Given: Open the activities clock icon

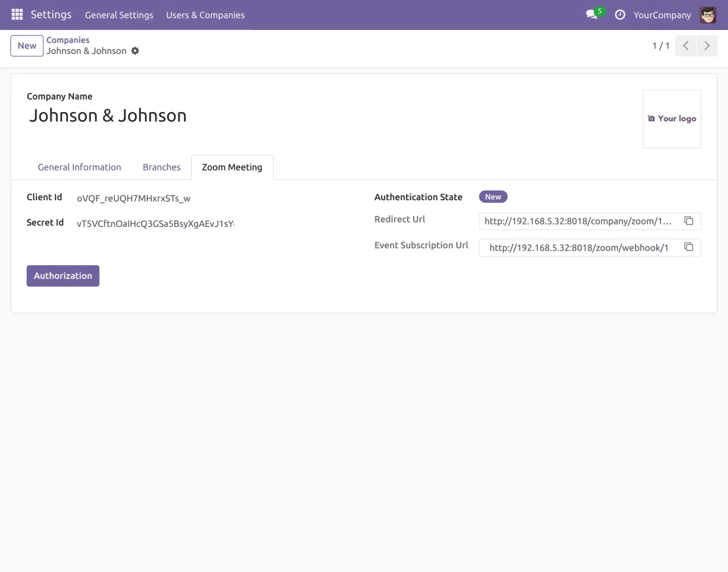Looking at the screenshot, I should pos(620,15).
